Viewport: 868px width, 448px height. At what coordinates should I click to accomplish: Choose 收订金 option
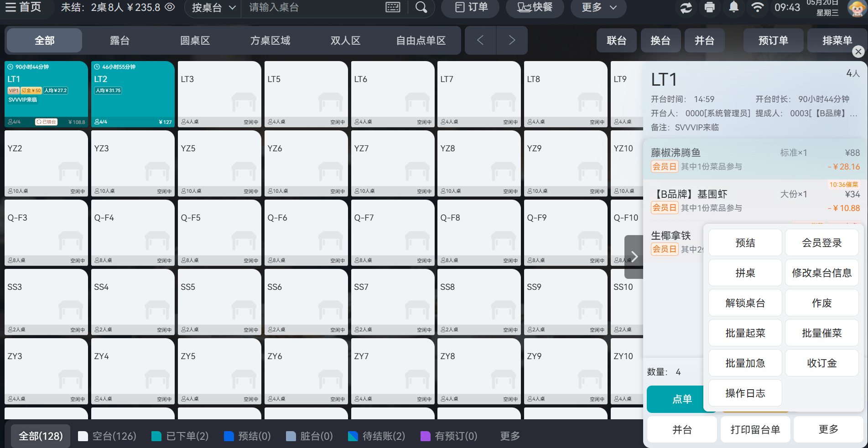822,363
